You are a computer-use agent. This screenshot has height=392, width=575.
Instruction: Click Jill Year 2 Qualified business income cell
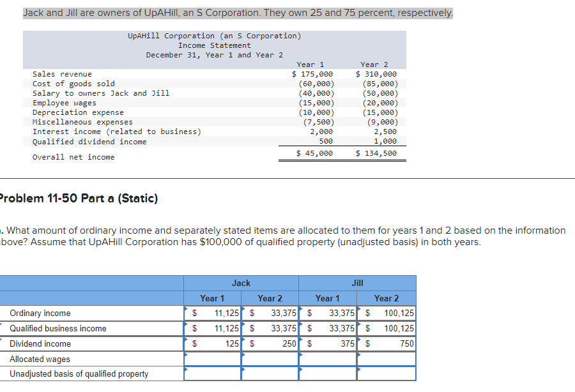click(387, 329)
